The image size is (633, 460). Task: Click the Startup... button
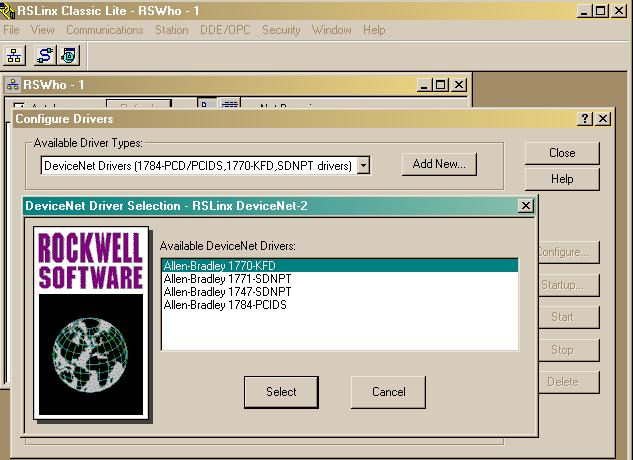click(568, 285)
